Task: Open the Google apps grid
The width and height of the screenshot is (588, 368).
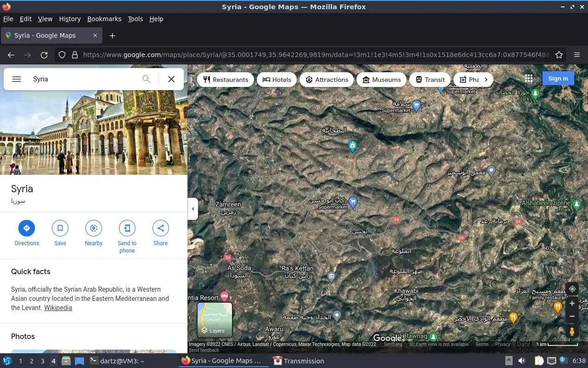Action: coord(529,79)
